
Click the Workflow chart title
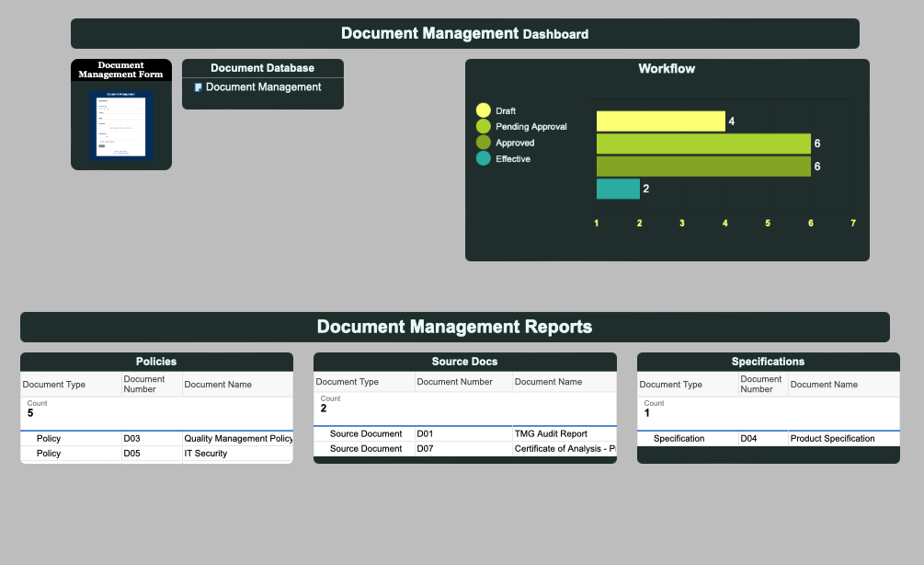(x=667, y=69)
